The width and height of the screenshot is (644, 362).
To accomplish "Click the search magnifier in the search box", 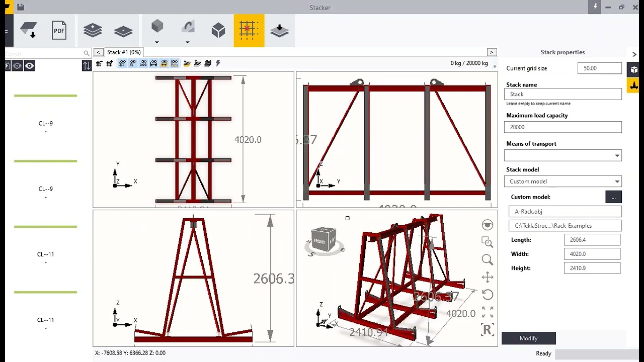I will (87, 53).
